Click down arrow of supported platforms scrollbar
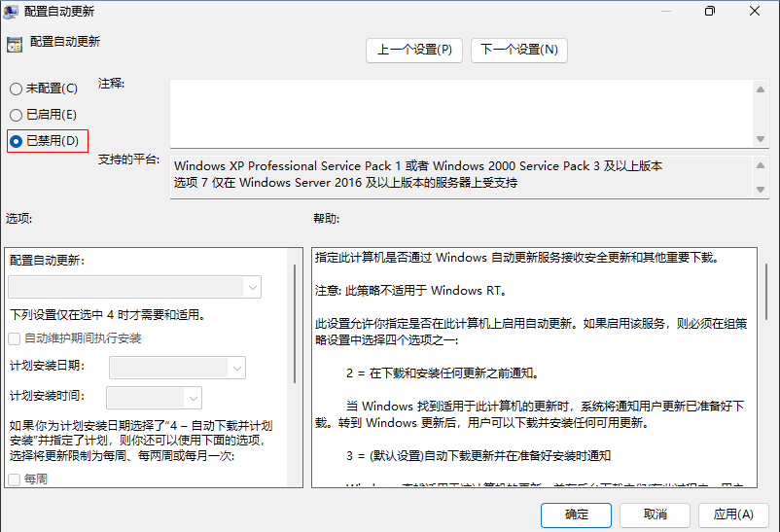Image resolution: width=780 pixels, height=532 pixels. [x=762, y=189]
